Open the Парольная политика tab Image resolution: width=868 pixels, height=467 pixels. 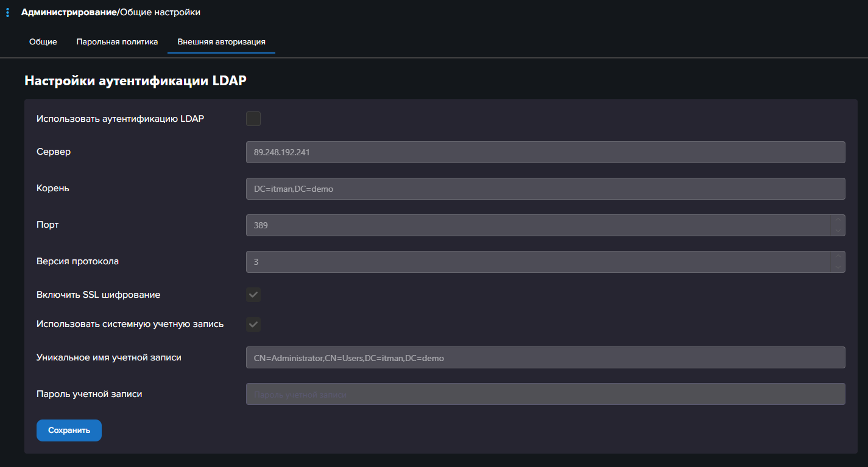[x=117, y=42]
